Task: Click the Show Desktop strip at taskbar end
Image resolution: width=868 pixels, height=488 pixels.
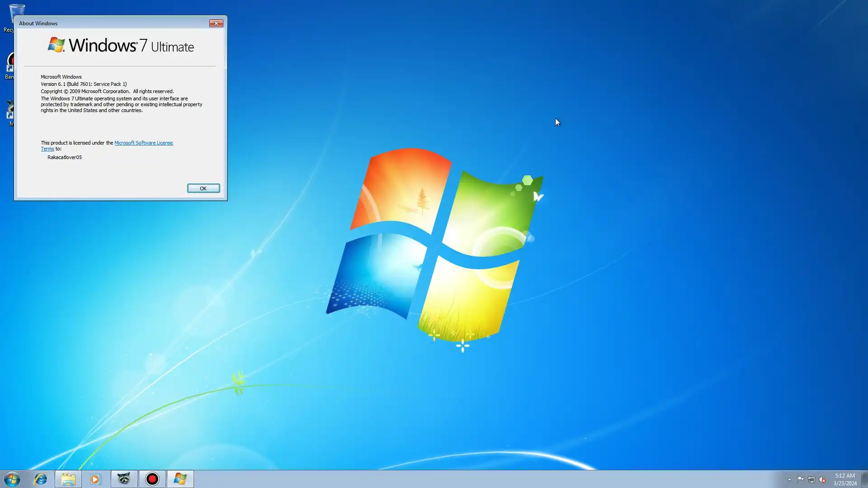Action: [864, 479]
